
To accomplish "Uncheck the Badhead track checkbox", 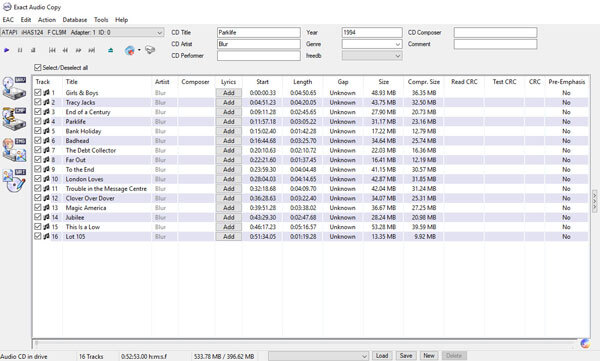I will point(38,140).
